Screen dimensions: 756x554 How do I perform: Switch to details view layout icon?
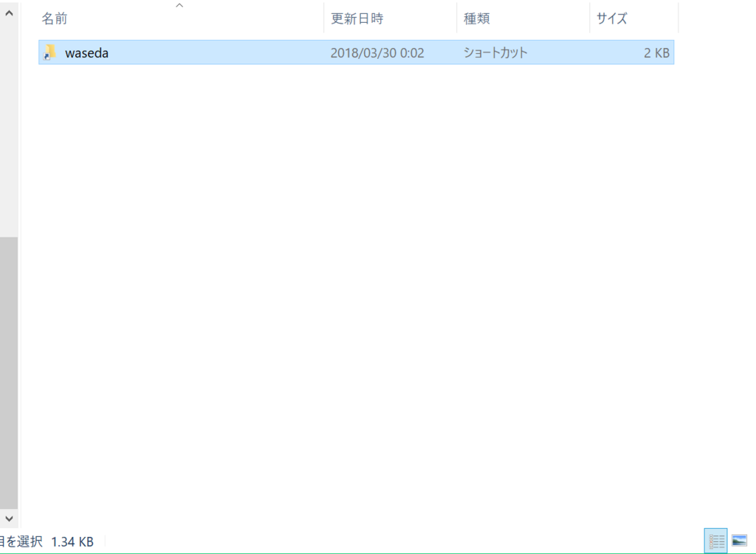click(x=716, y=541)
